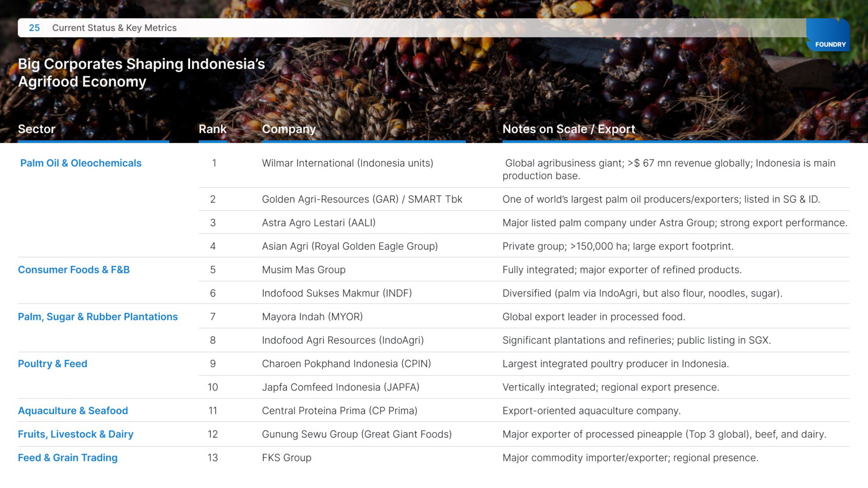Click the Sector column header
Viewport: 868px width, 488px height.
click(36, 129)
